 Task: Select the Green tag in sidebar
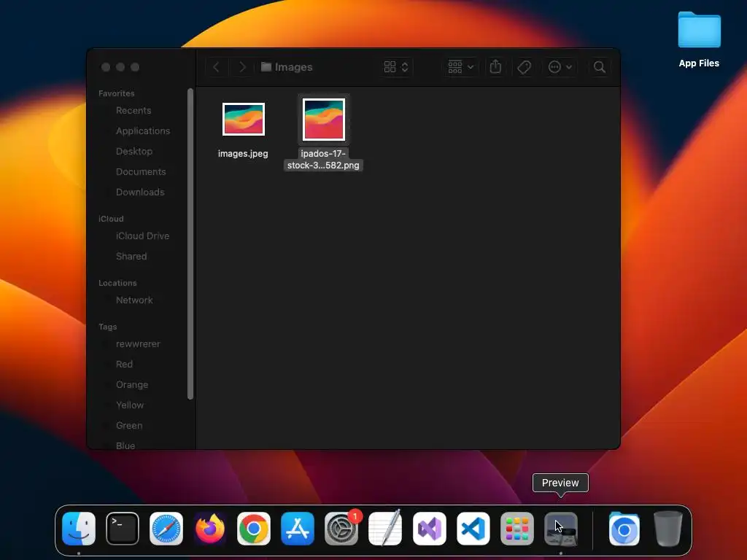(x=129, y=426)
